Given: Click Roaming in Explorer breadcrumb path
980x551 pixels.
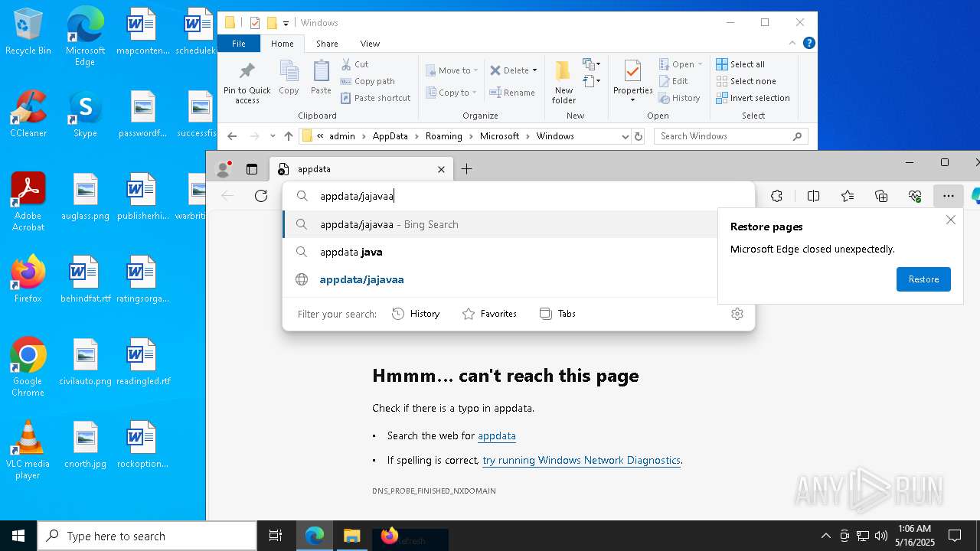Looking at the screenshot, I should tap(444, 136).
